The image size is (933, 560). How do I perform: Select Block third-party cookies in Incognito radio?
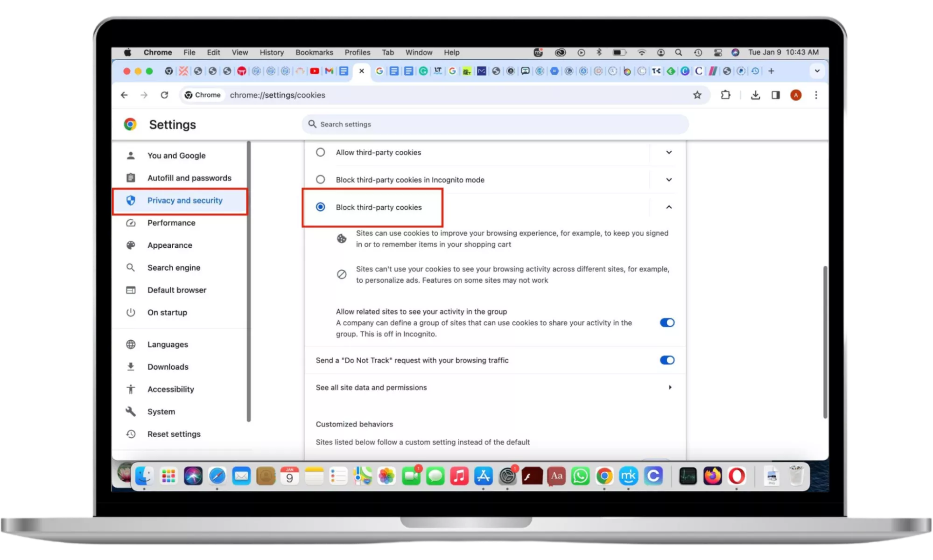pos(320,180)
